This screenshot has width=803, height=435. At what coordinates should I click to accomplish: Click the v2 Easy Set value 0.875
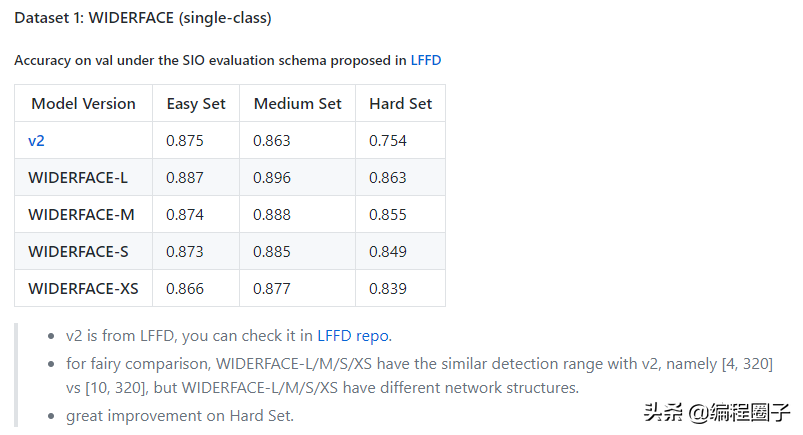tap(184, 141)
